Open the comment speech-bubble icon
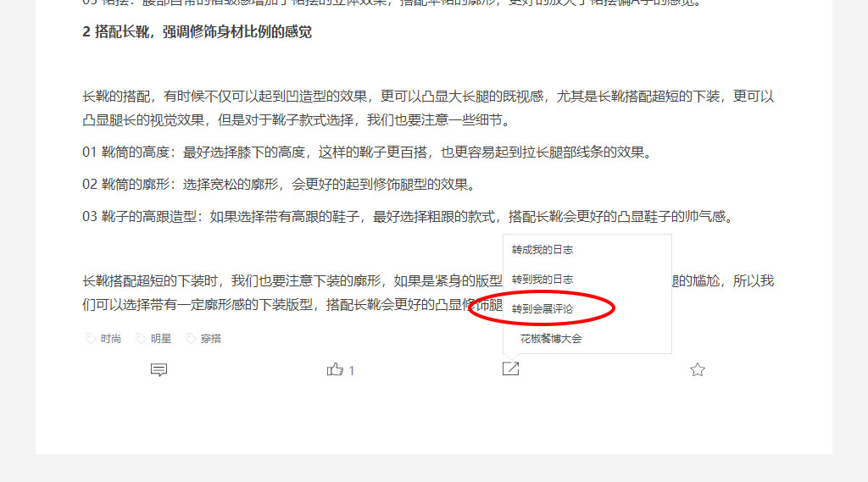The width and height of the screenshot is (868, 482). (159, 369)
